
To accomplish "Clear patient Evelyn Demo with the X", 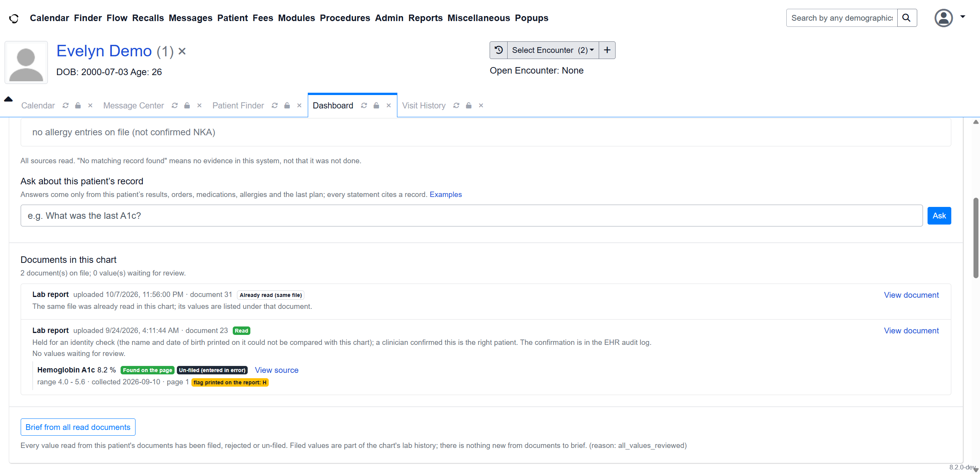I will 182,51.
